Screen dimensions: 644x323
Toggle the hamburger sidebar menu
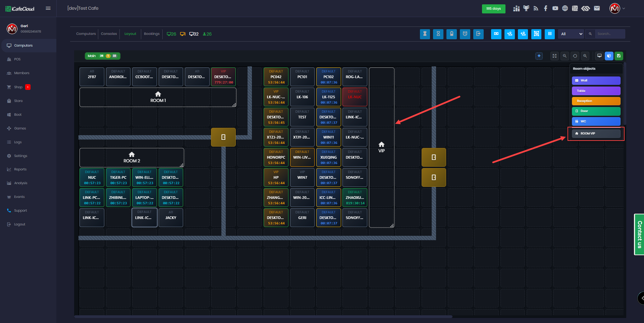tap(48, 8)
